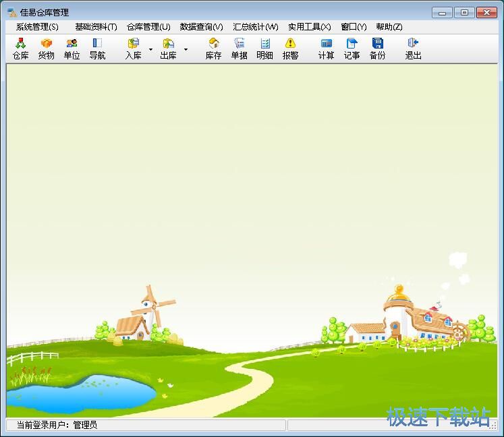504x437 pixels.
Task: Open the 报警 alarm warning icon
Action: pos(290,49)
